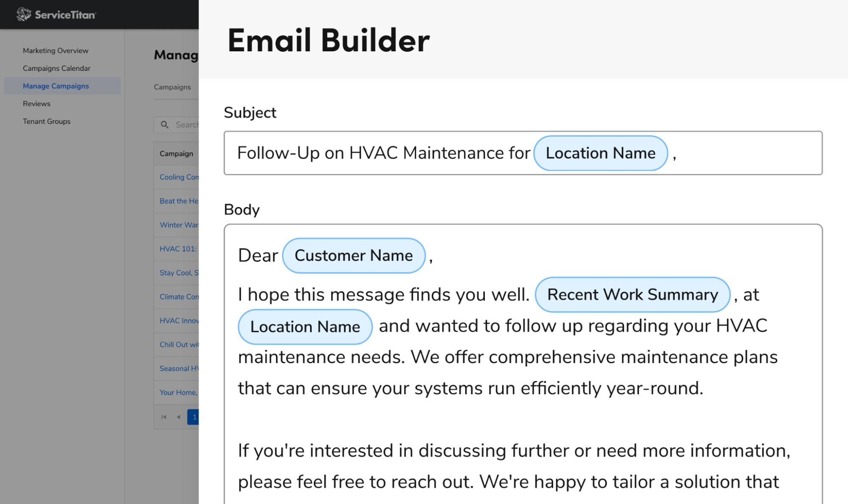Open Tenant Groups in sidebar
848x504 pixels.
(47, 121)
